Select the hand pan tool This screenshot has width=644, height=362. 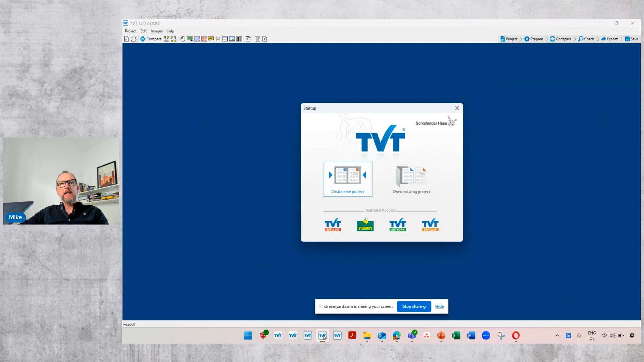point(183,39)
